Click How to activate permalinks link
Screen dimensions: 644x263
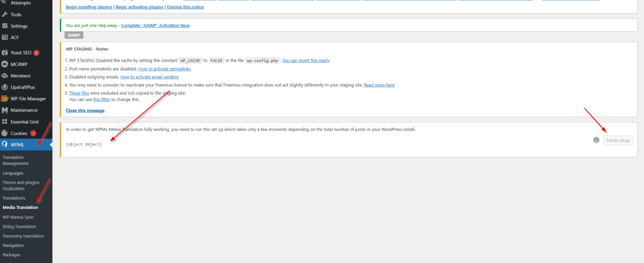coord(164,69)
